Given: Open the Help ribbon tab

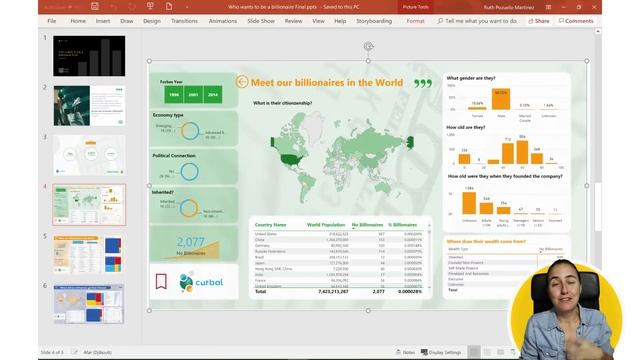Looking at the screenshot, I should point(340,21).
